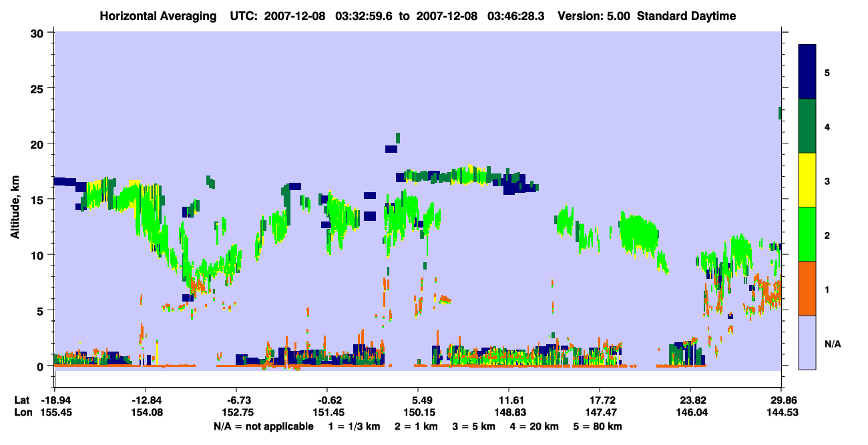Click the dark blue level 5 colorbar segment
868x445 pixels.
[x=807, y=71]
